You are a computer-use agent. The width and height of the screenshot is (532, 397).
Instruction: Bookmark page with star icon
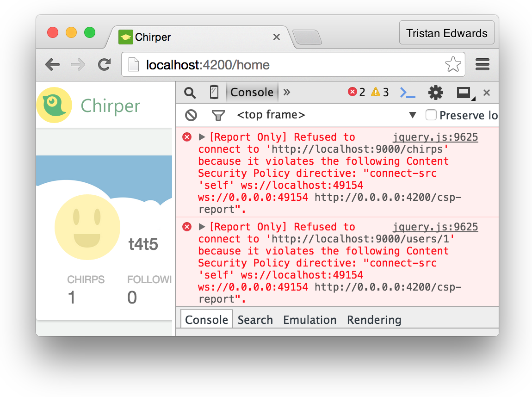click(453, 65)
